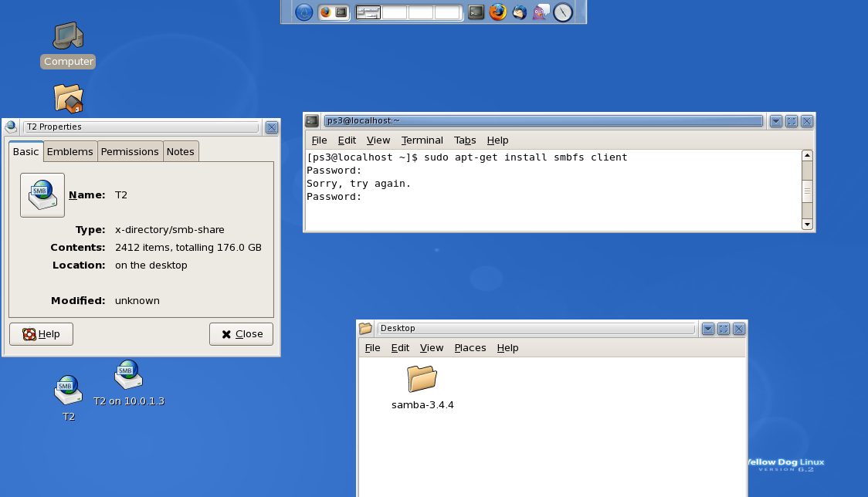Viewport: 868px width, 497px height.
Task: Close the terminal window
Action: tap(807, 121)
